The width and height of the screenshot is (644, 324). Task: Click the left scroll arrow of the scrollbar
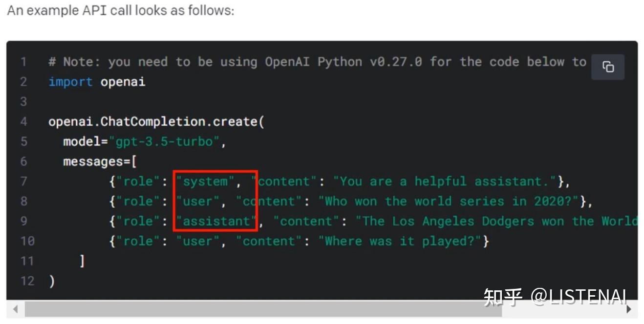(x=15, y=309)
